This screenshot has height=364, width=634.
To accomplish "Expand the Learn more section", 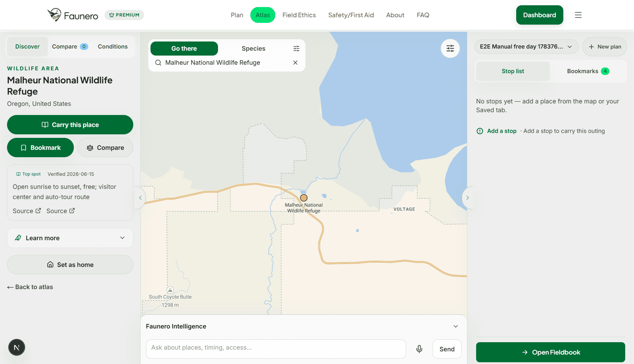I will [x=70, y=238].
